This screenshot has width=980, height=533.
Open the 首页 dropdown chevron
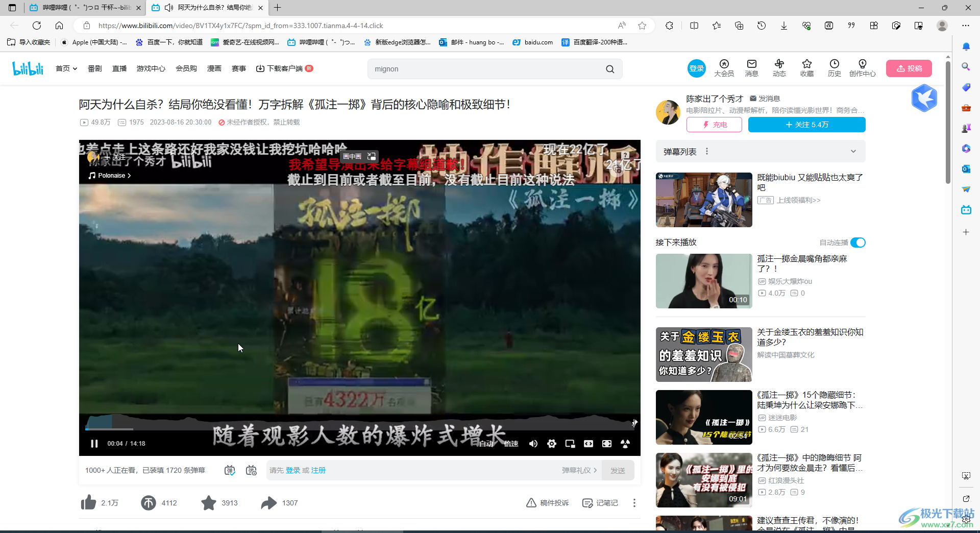point(75,68)
